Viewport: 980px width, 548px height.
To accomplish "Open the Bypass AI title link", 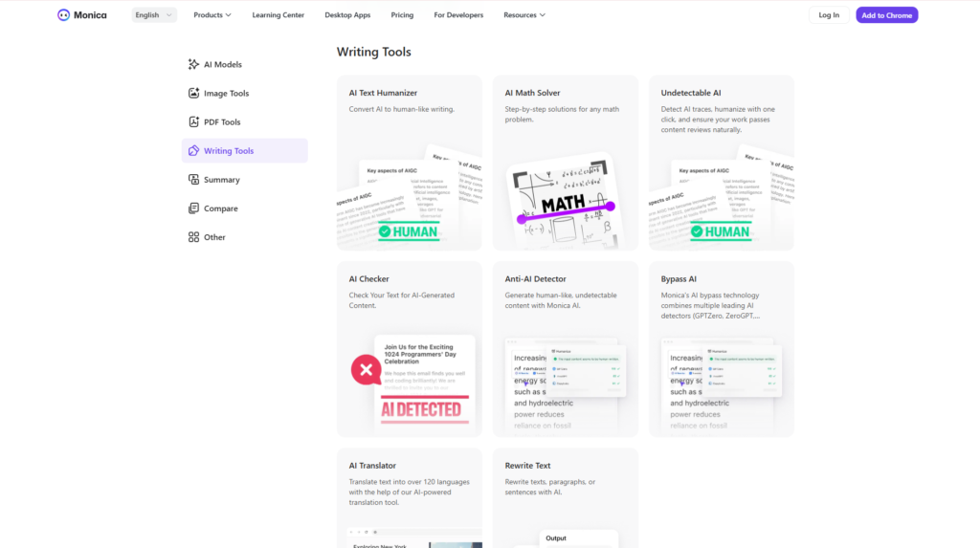I will click(679, 278).
